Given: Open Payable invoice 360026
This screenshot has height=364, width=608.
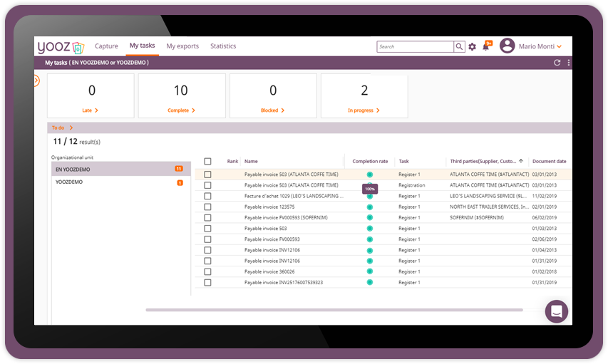Looking at the screenshot, I should pos(269,271).
